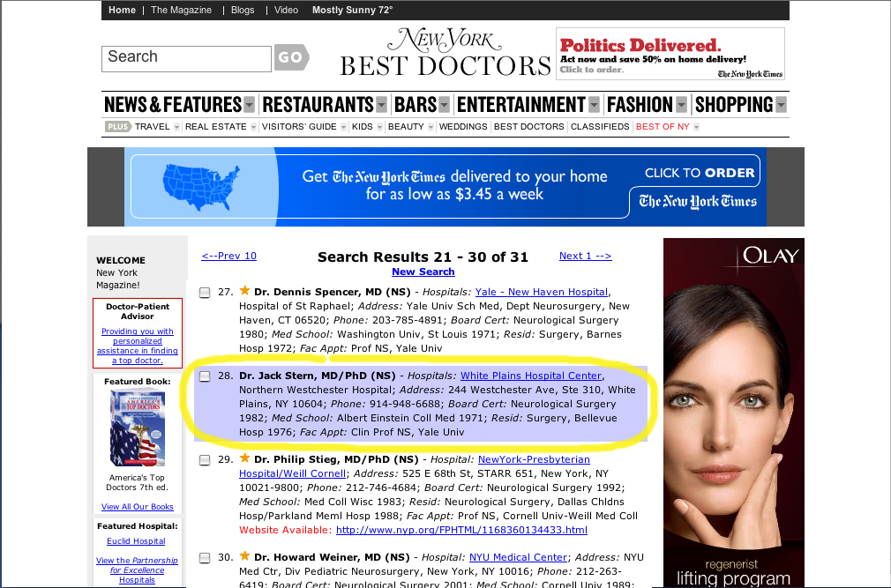Open The Magazine in top bar

click(181, 11)
